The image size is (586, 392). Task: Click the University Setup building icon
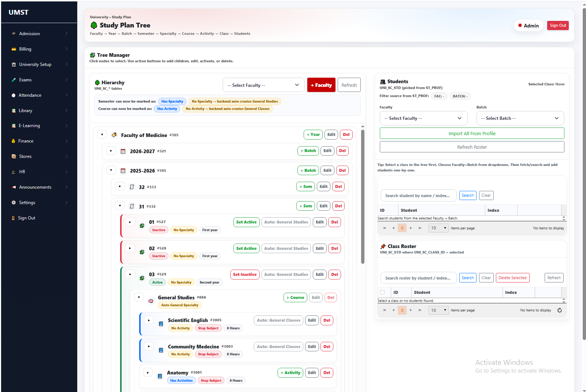[14, 64]
